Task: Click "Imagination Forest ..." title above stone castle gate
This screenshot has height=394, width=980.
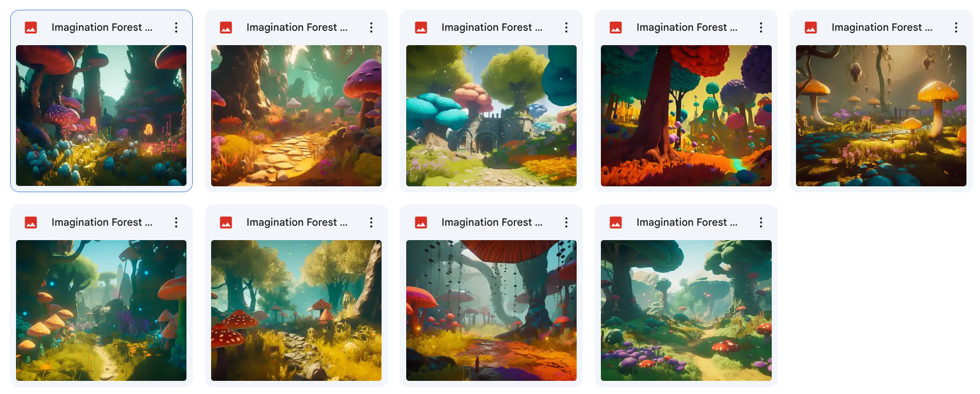Action: [x=492, y=27]
